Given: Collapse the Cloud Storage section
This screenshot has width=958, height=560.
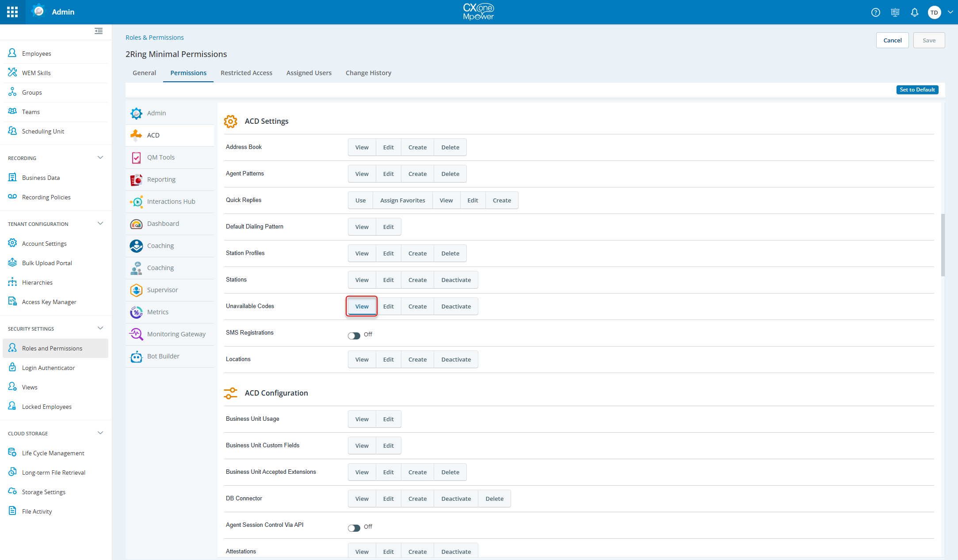Looking at the screenshot, I should (100, 433).
